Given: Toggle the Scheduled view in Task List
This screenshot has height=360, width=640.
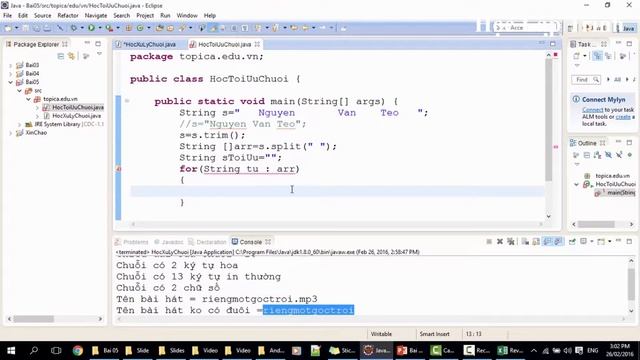Looking at the screenshot, I should pyautogui.click(x=609, y=56).
